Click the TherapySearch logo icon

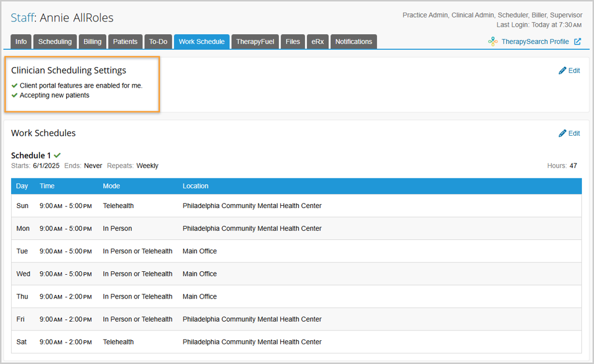(493, 42)
